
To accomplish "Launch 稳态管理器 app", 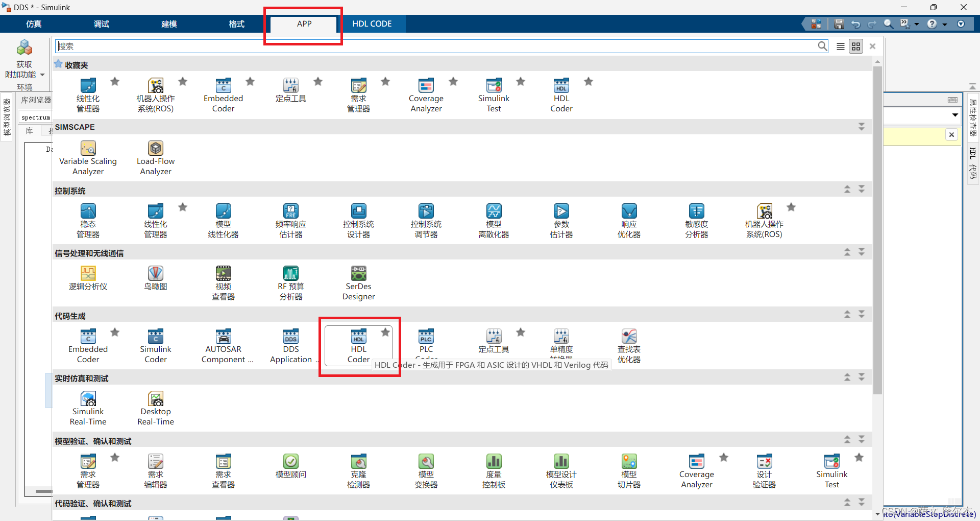I will (x=88, y=221).
